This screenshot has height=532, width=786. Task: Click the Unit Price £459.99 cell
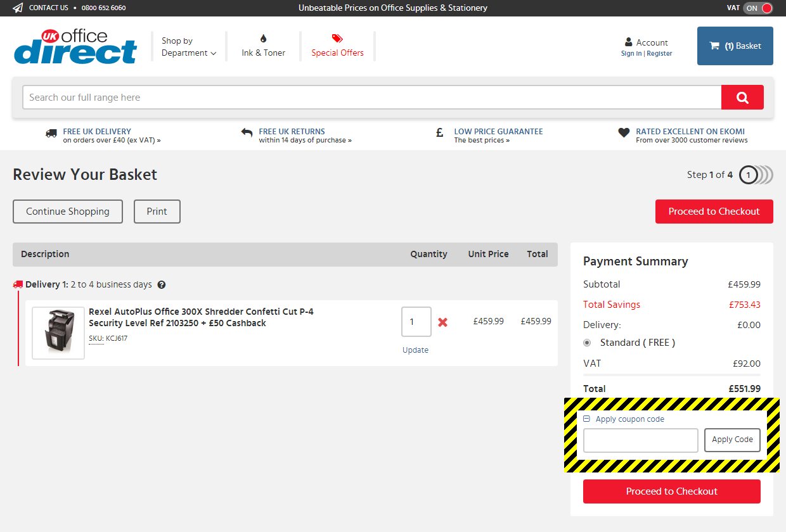pyautogui.click(x=489, y=321)
